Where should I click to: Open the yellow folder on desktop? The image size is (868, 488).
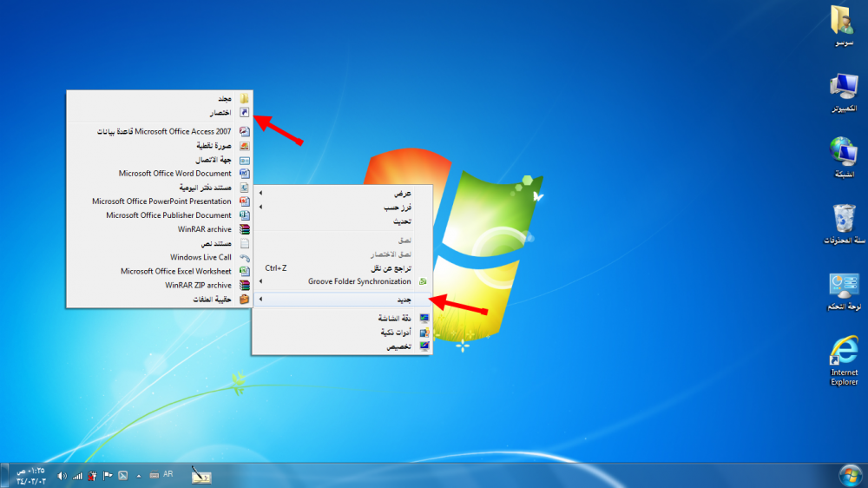coord(843,21)
